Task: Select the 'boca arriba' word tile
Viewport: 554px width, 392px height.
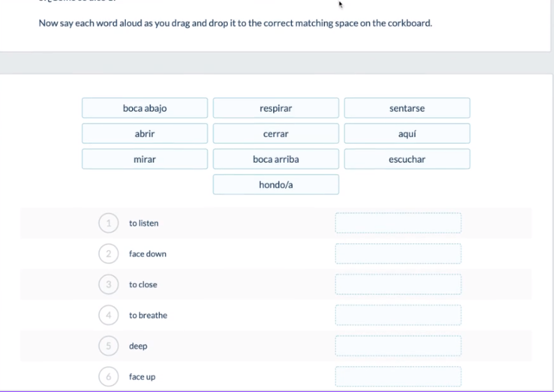Action: [x=276, y=159]
